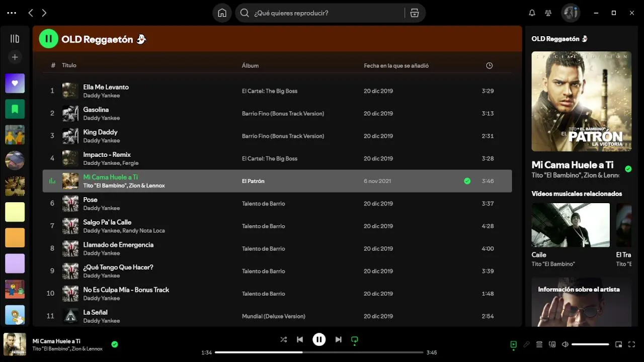Toggle saved check beside bottom-bar song title
The height and width of the screenshot is (362, 644).
115,344
